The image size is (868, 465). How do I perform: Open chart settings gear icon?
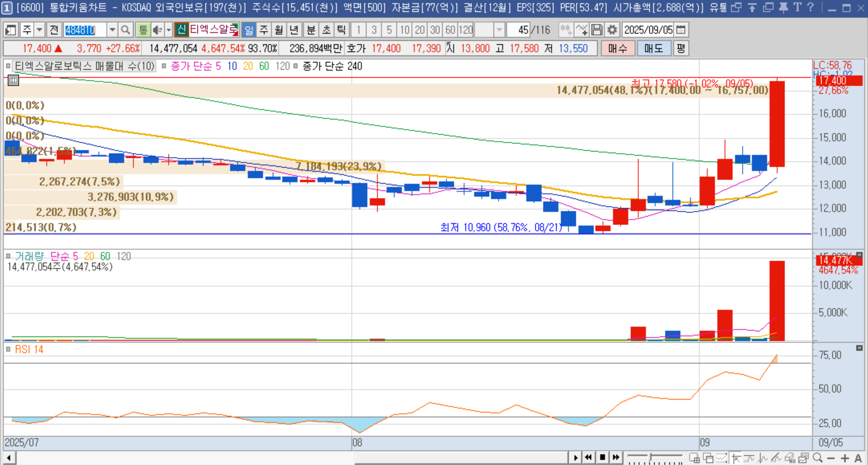612,30
